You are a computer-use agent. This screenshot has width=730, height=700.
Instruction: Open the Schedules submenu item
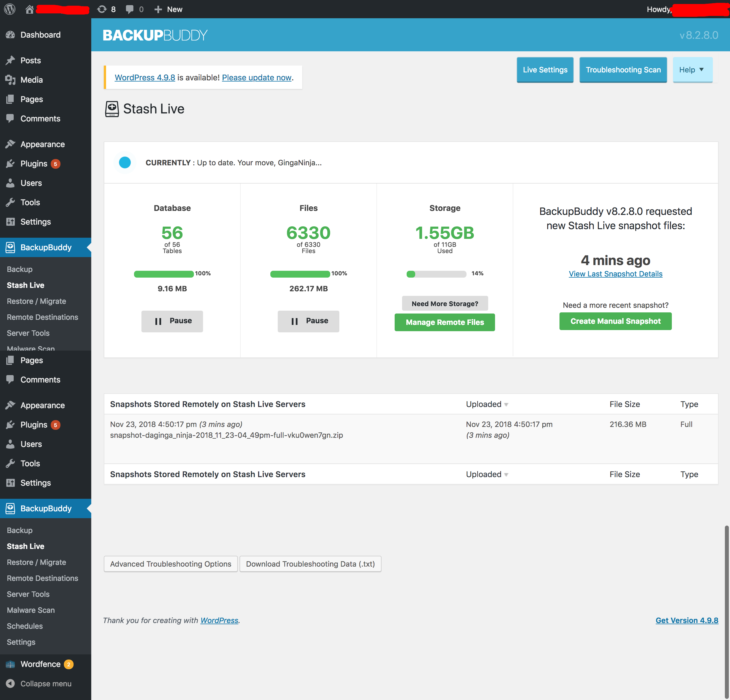tap(25, 626)
